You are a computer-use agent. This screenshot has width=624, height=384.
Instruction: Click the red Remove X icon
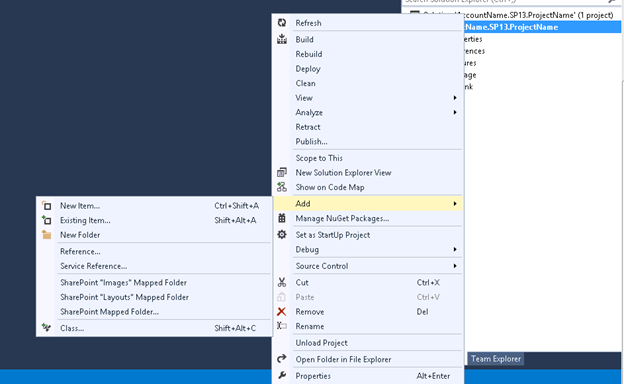[x=281, y=312]
